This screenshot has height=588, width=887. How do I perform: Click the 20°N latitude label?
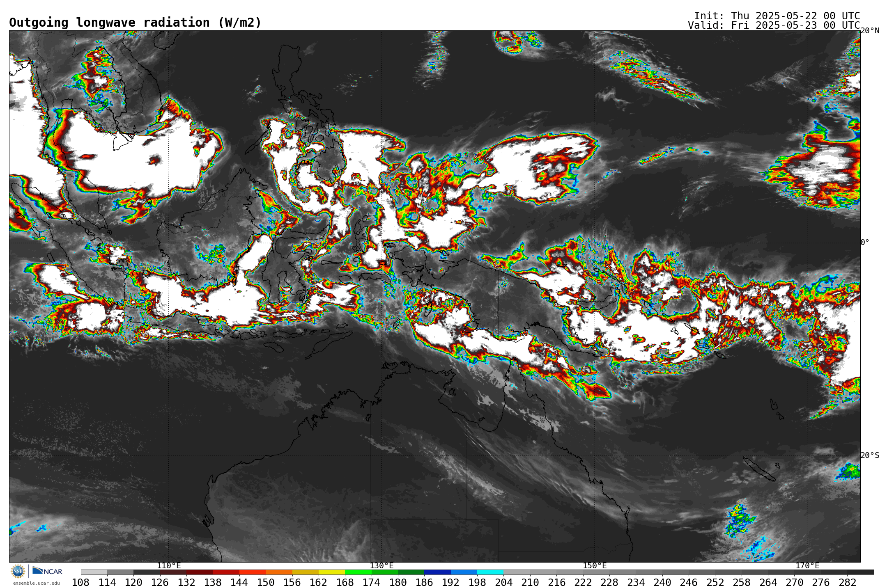tap(870, 31)
